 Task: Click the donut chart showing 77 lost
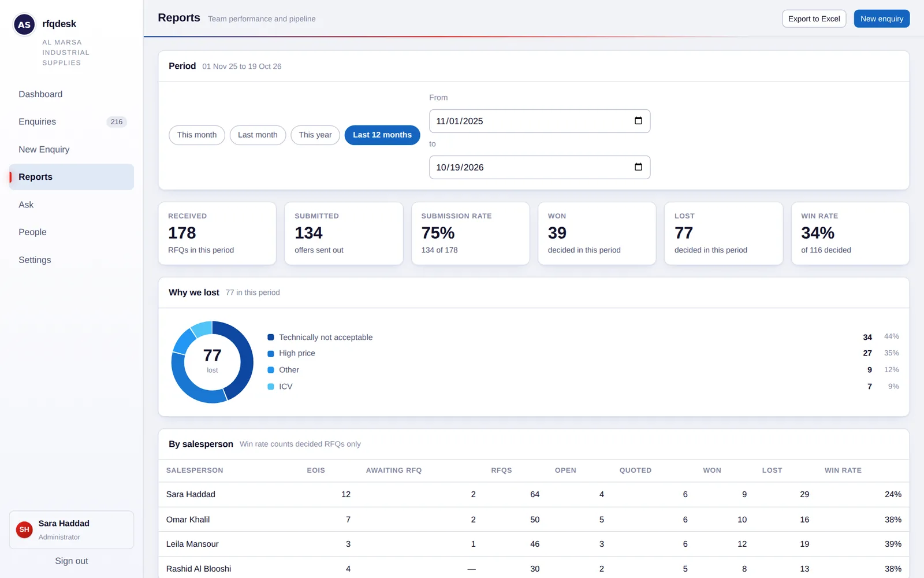(x=213, y=362)
